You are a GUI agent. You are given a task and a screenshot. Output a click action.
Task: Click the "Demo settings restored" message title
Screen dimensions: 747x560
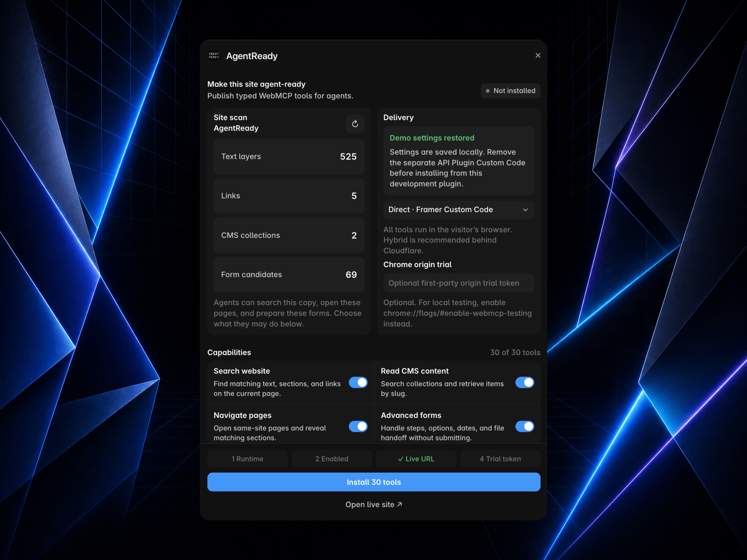[x=432, y=138]
